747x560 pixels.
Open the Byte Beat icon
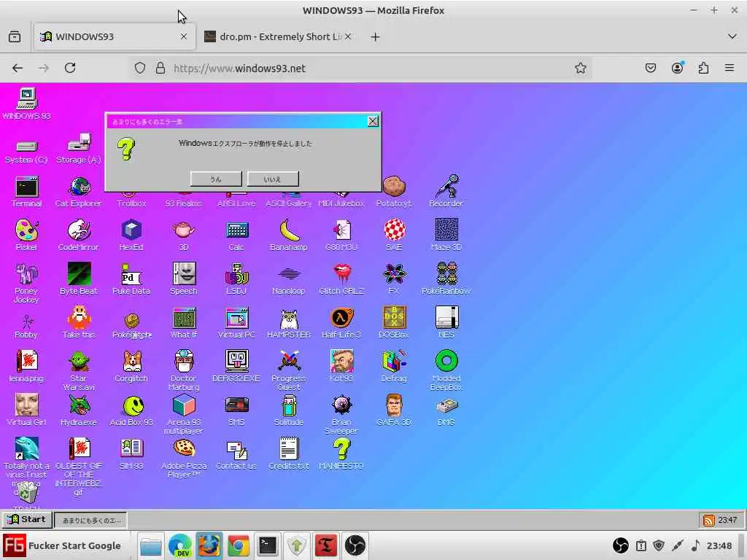pos(79,279)
